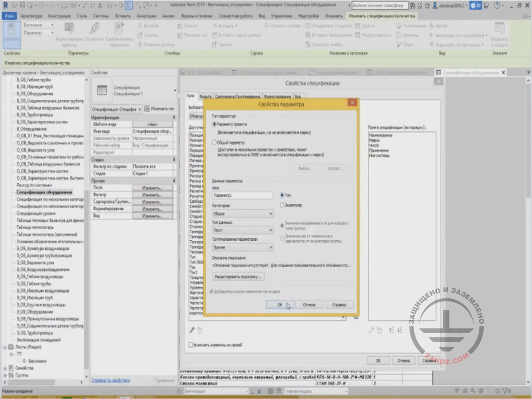Click the keyword search box in title bar
The width and height of the screenshot is (532, 399).
pyautogui.click(x=379, y=6)
